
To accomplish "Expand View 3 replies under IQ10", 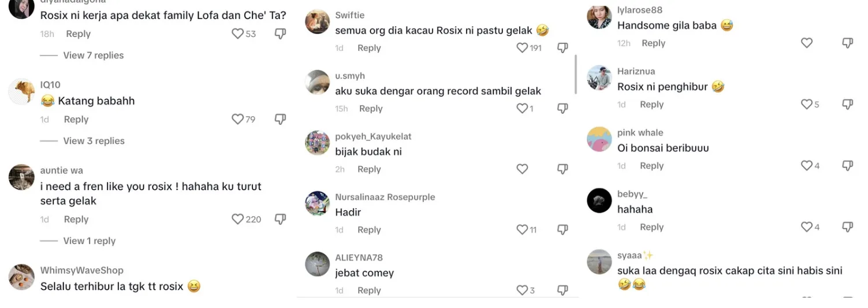I will click(x=94, y=141).
